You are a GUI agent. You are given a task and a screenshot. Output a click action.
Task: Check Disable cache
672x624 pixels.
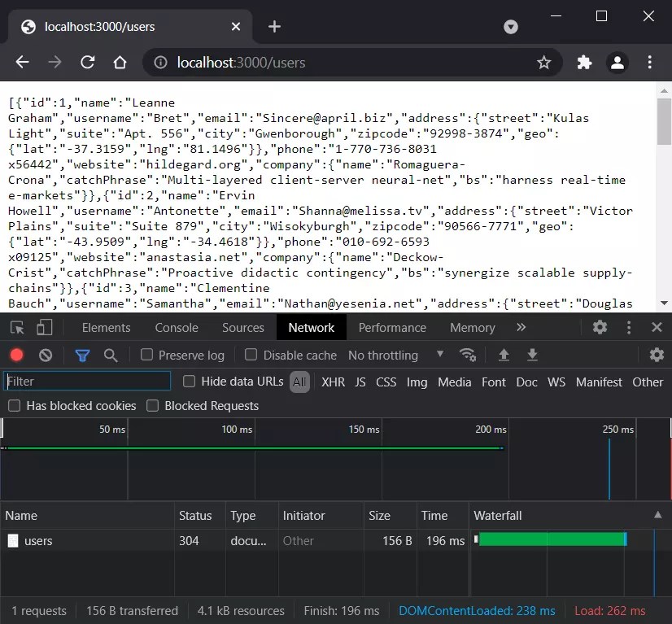point(251,355)
